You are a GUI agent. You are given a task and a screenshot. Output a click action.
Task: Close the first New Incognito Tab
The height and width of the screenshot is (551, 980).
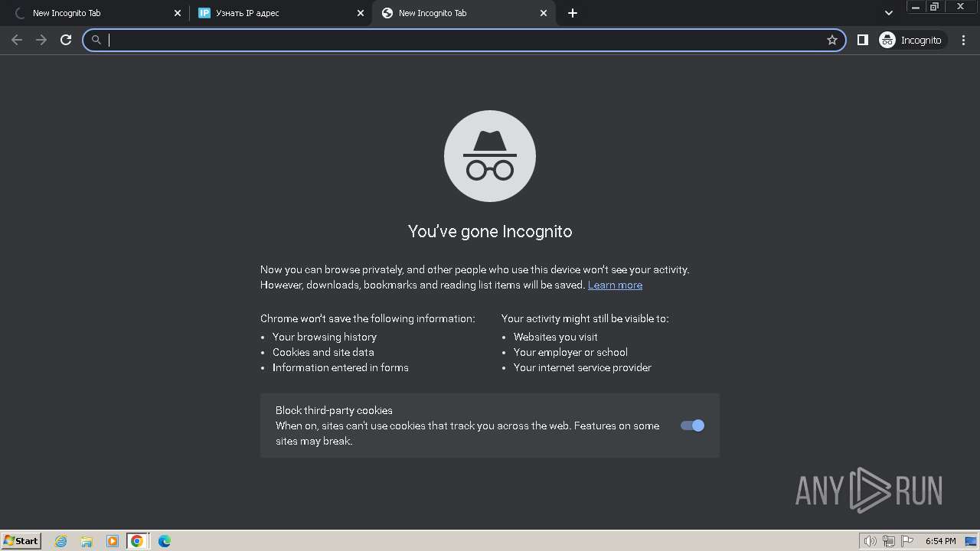(x=178, y=13)
